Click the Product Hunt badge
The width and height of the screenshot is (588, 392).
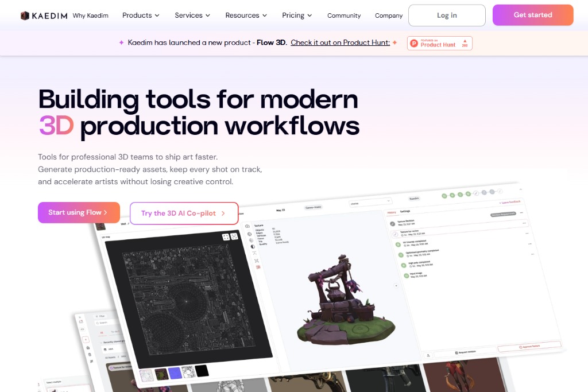click(x=439, y=43)
